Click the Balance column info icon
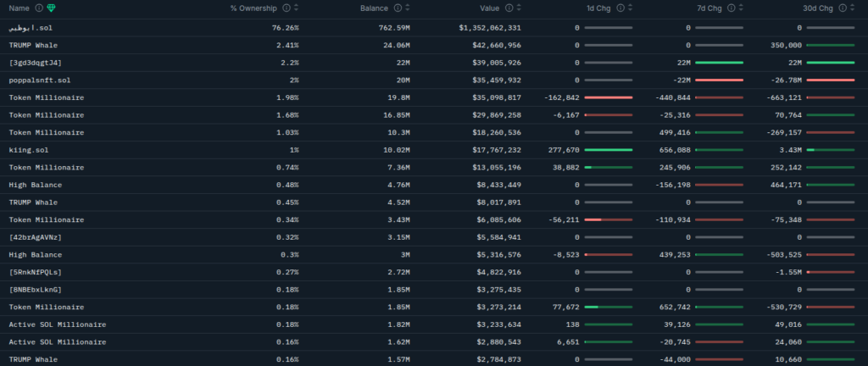Screen dimensions: 868x366 [398, 8]
